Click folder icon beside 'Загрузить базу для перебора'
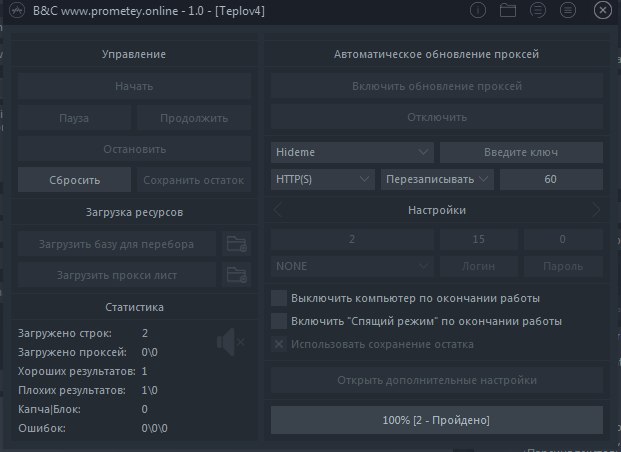 pyautogui.click(x=236, y=243)
